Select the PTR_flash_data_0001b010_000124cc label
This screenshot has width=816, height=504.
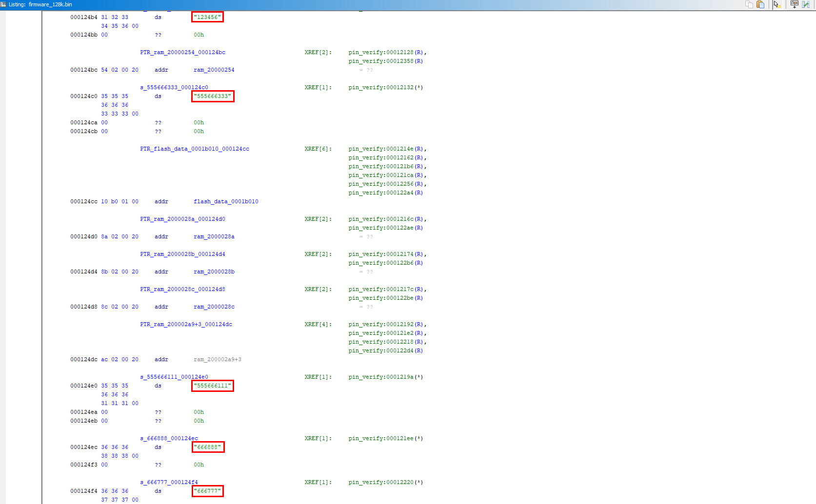tap(195, 149)
